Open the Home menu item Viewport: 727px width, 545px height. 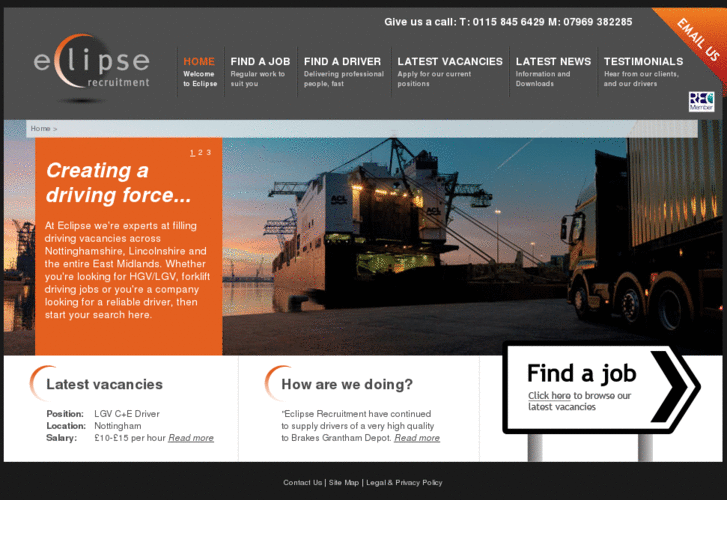200,72
